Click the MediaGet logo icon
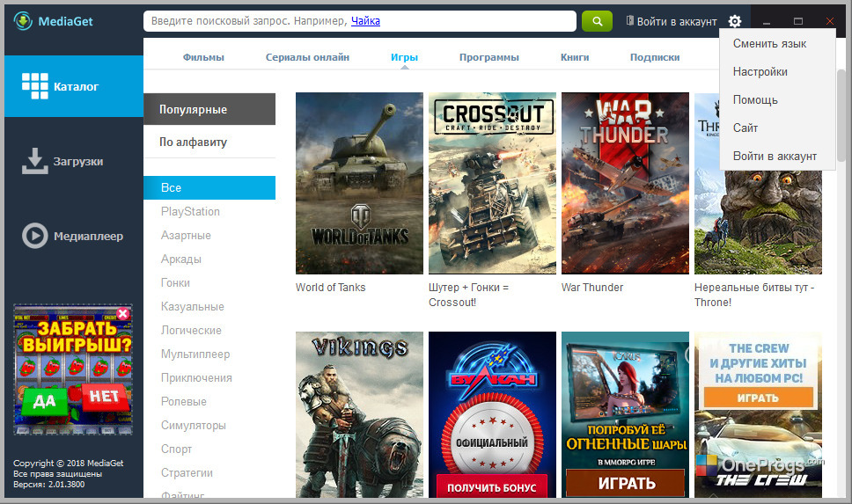852x504 pixels. coord(23,21)
